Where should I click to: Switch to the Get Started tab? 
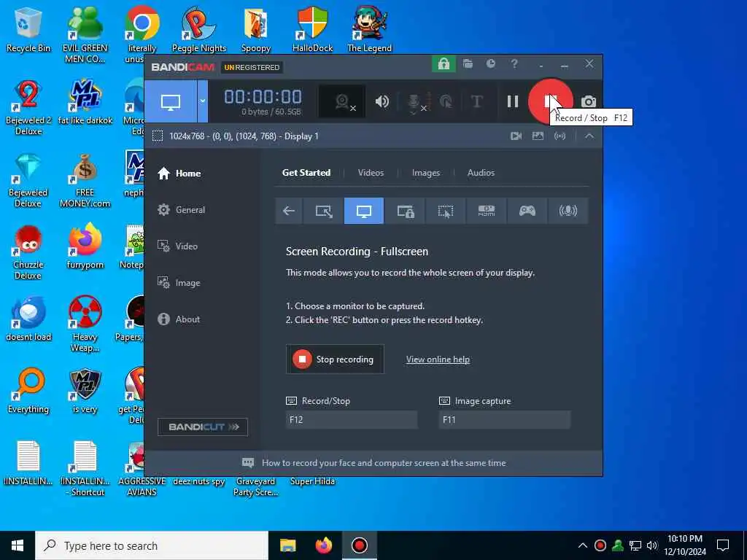pos(306,173)
